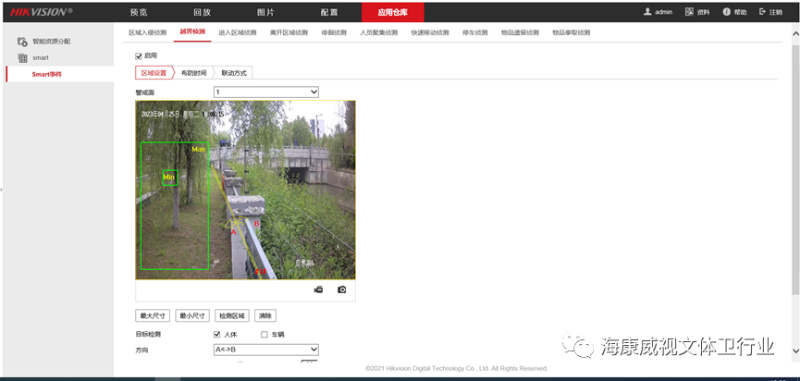Open the 资料 documentation icon

tap(689, 12)
